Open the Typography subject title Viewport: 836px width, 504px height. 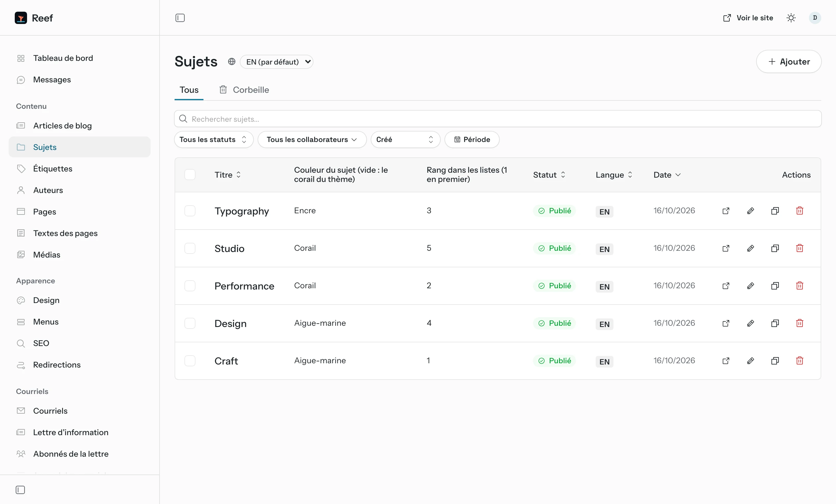click(x=242, y=211)
